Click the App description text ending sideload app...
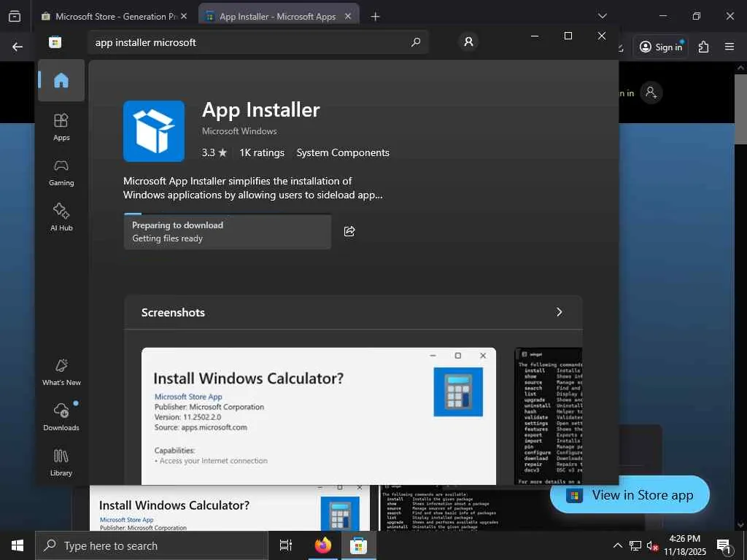 (x=252, y=188)
